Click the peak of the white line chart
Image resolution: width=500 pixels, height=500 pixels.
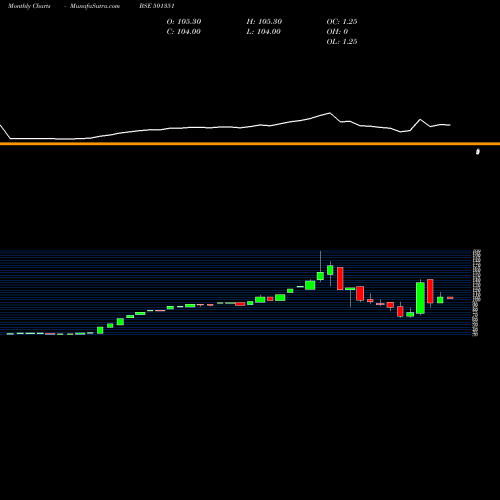(x=330, y=113)
